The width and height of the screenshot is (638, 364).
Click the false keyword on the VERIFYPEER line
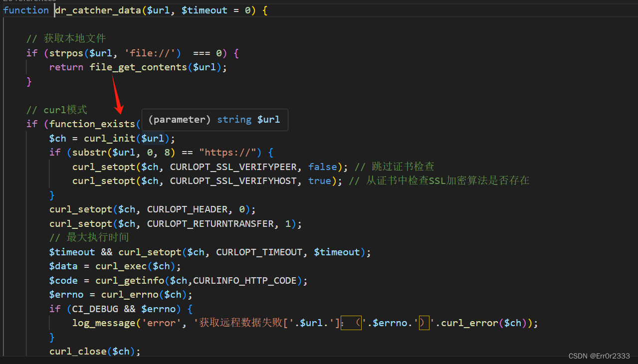[x=322, y=167]
